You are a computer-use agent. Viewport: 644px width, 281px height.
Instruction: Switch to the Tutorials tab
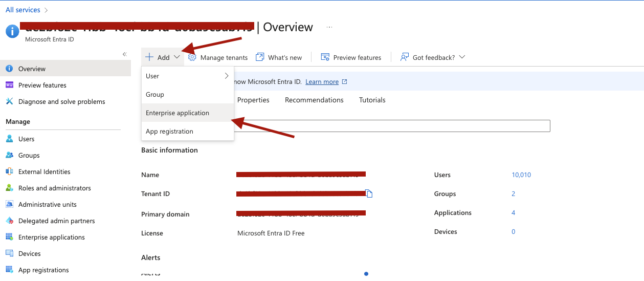[372, 100]
